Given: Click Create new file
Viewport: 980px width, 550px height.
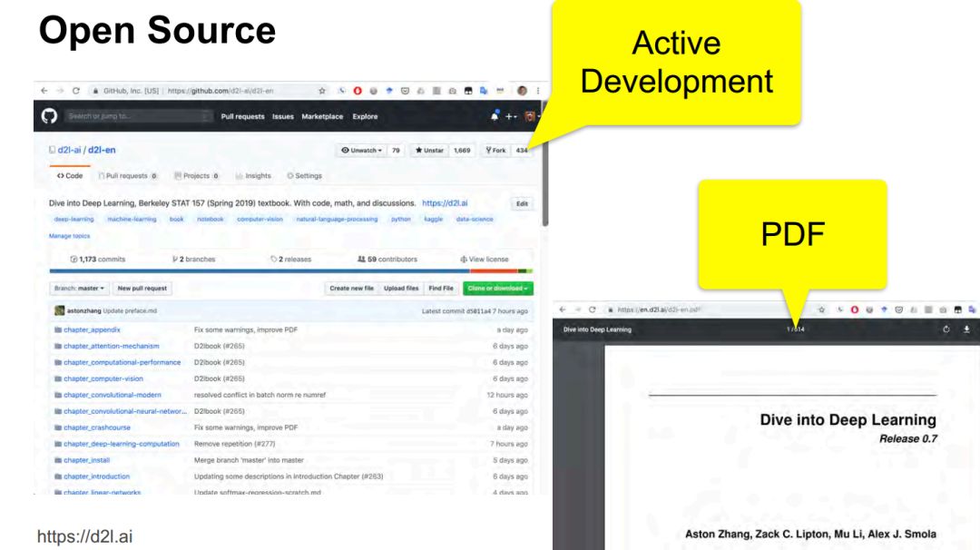Looking at the screenshot, I should coord(351,288).
